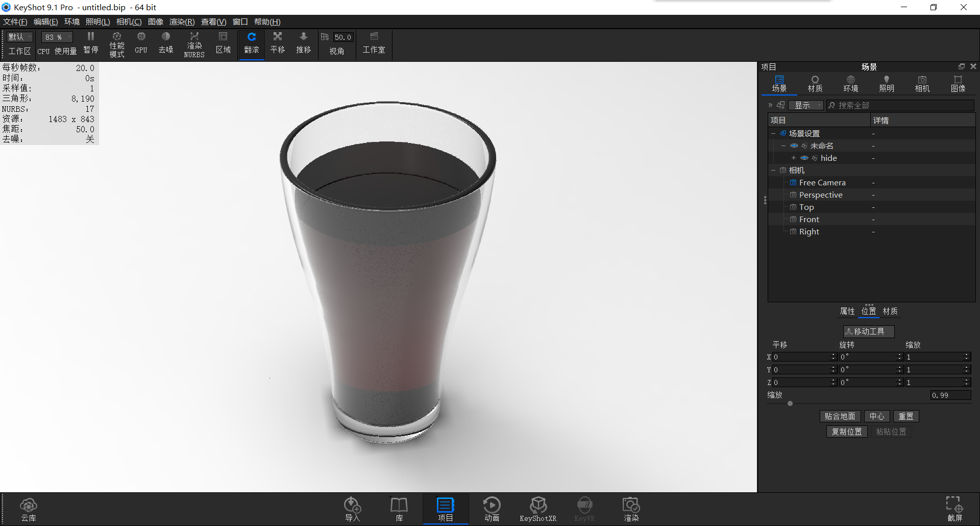Select the 推移 (dolly) tool

[303, 44]
